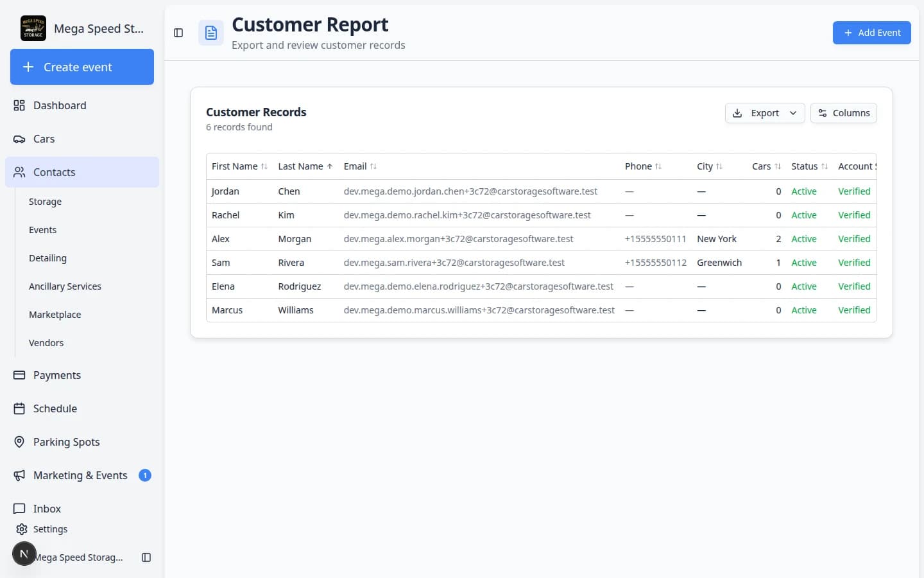924x578 pixels.
Task: Open Ancillary Services submenu item
Action: click(65, 286)
